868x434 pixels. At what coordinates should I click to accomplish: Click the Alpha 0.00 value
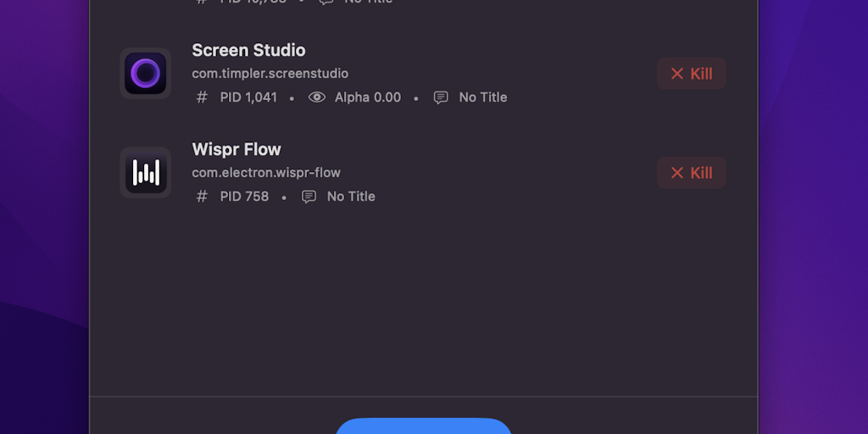pos(368,97)
